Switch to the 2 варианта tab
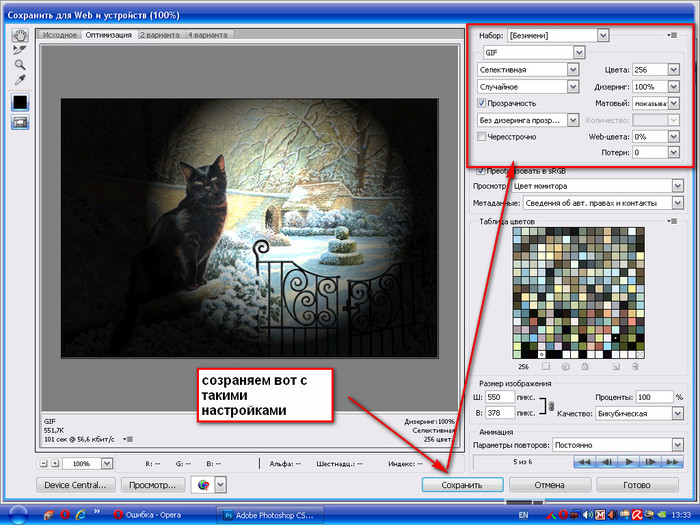 point(159,35)
